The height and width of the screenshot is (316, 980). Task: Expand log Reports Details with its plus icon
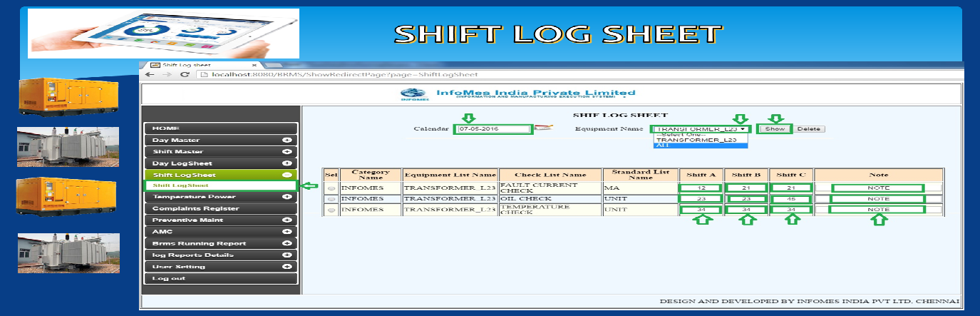287,255
